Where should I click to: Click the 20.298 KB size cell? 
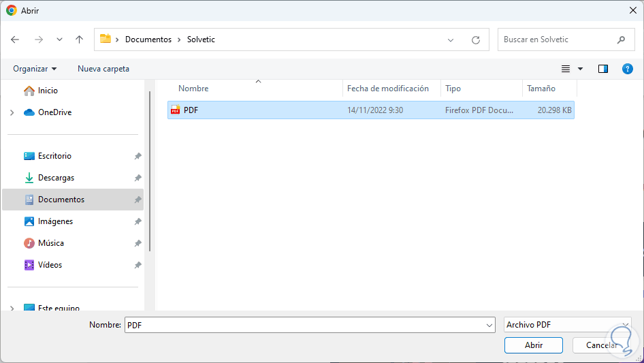(554, 110)
